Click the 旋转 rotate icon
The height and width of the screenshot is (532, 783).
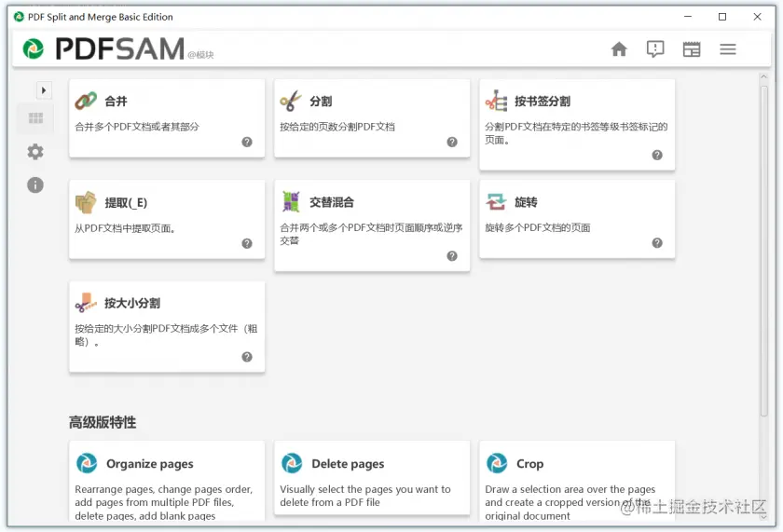point(496,202)
